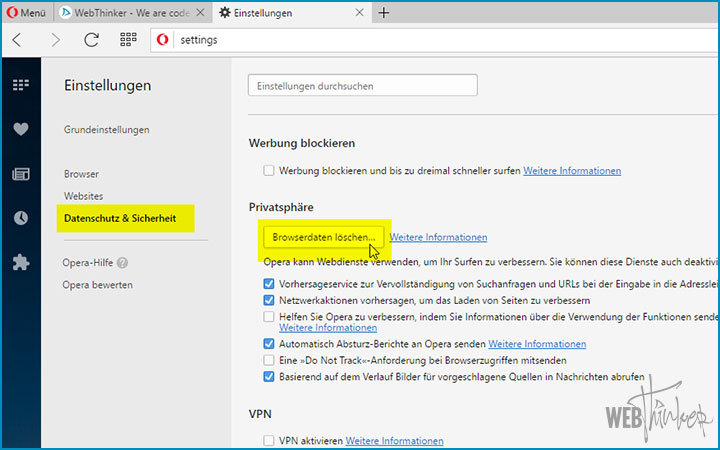Reload the page with refresh icon
720x450 pixels.
click(91, 40)
